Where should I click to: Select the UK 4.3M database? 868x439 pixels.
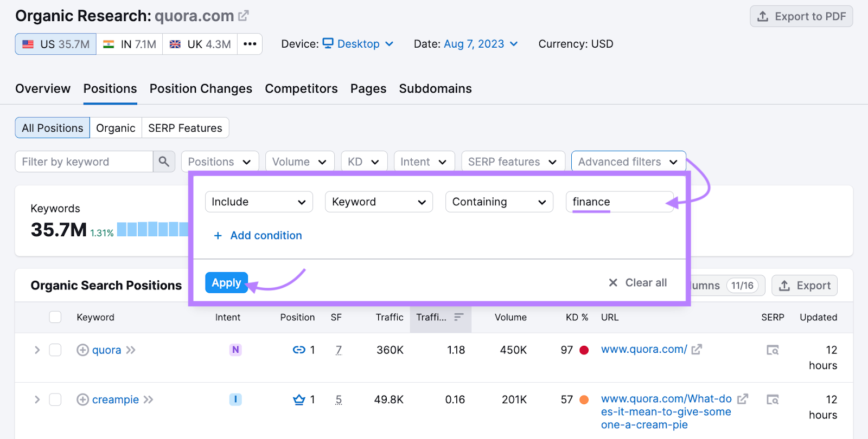point(200,44)
